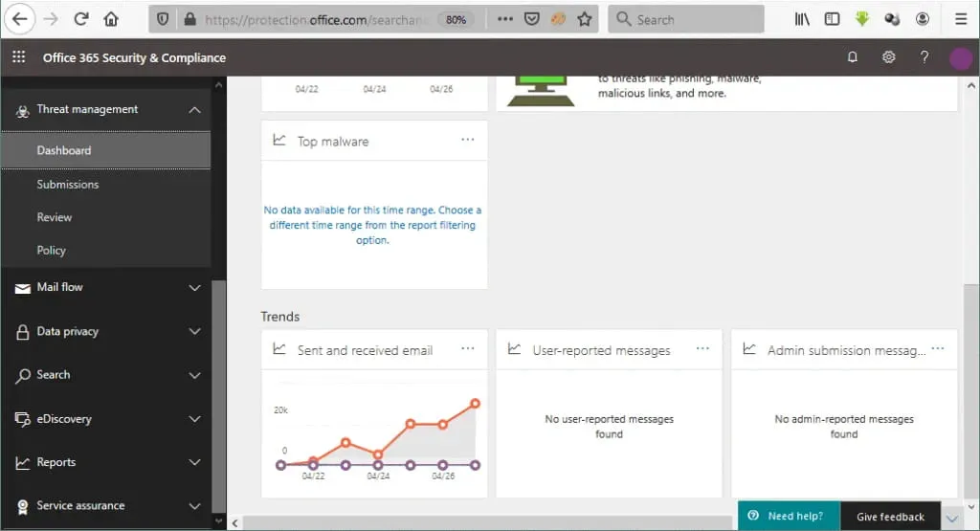Expand the Service assurance section
The height and width of the screenshot is (531, 980).
(195, 506)
